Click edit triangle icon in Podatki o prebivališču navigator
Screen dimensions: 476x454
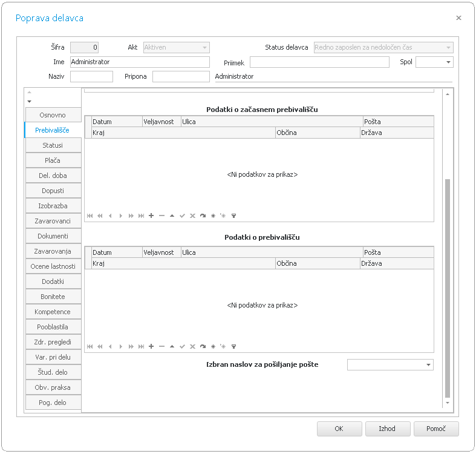click(x=172, y=346)
